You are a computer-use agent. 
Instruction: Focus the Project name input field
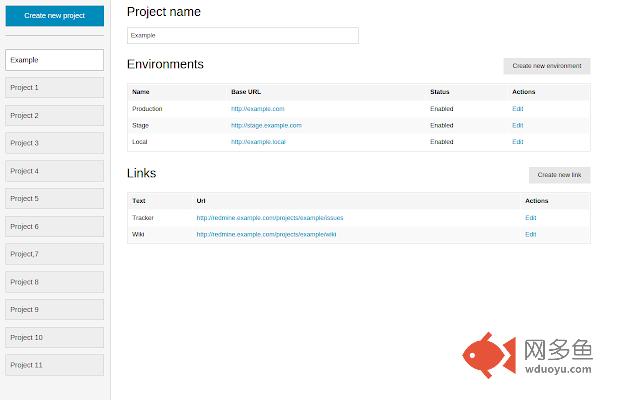(242, 35)
